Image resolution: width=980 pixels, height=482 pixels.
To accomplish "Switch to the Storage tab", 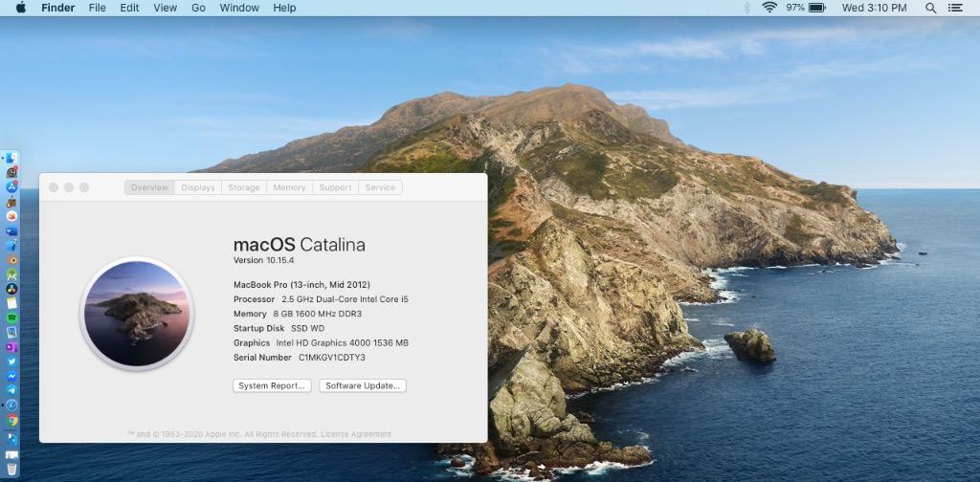I will [244, 187].
